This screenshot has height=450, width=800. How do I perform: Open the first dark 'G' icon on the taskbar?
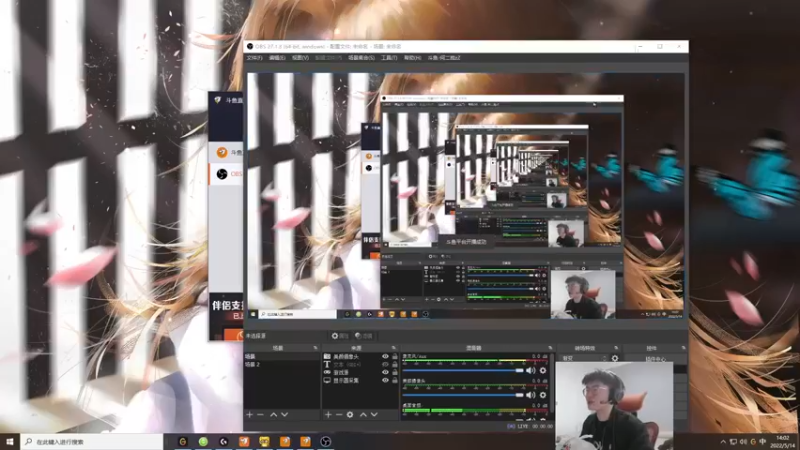pos(183,441)
